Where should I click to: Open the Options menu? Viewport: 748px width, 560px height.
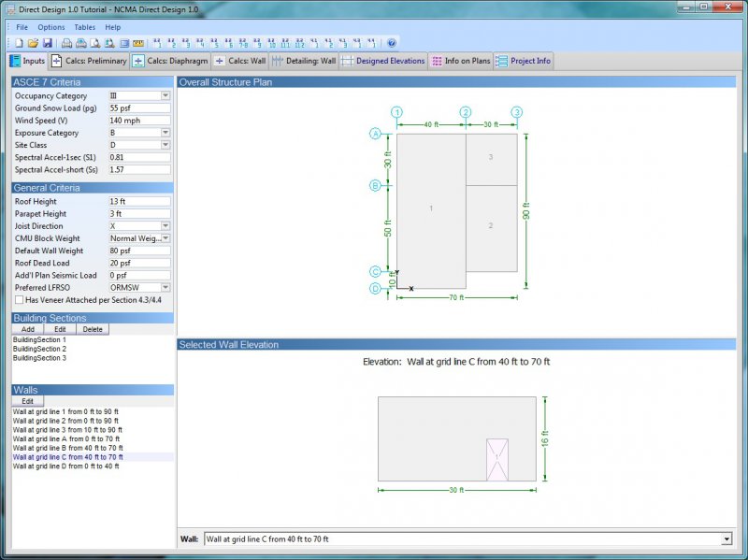[51, 27]
